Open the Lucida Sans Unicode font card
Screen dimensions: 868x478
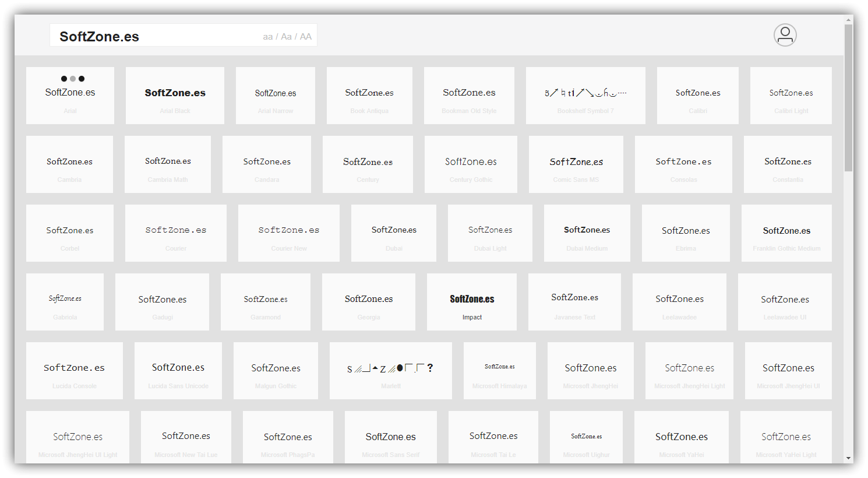point(178,371)
